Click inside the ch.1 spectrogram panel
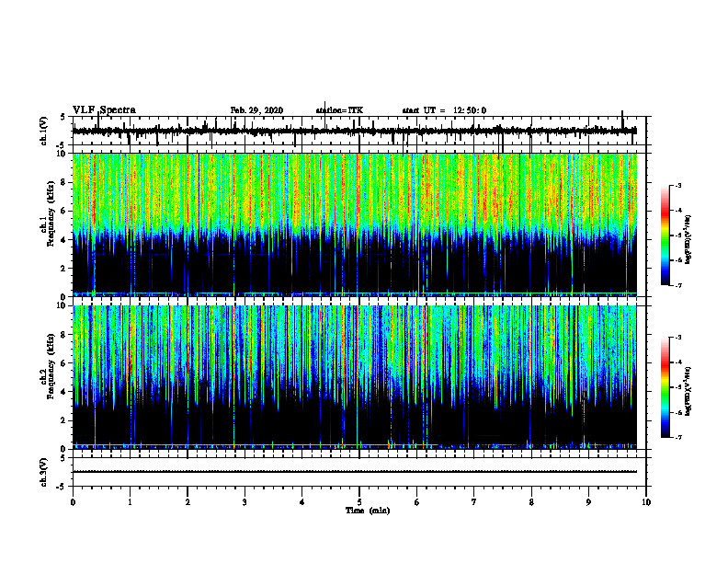 click(x=354, y=224)
